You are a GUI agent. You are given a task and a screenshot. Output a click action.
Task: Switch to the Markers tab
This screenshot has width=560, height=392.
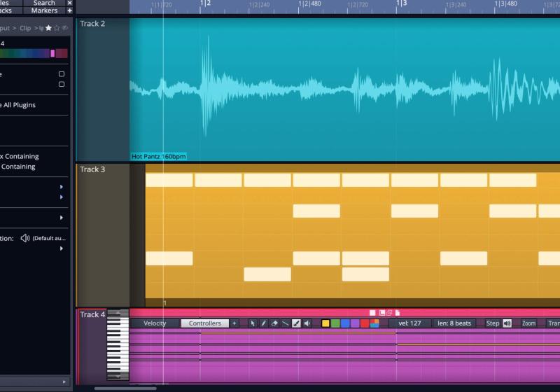[44, 10]
